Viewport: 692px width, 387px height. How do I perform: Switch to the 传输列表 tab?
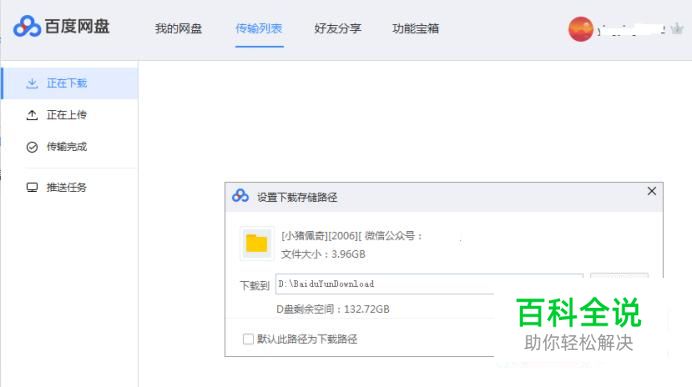point(259,29)
